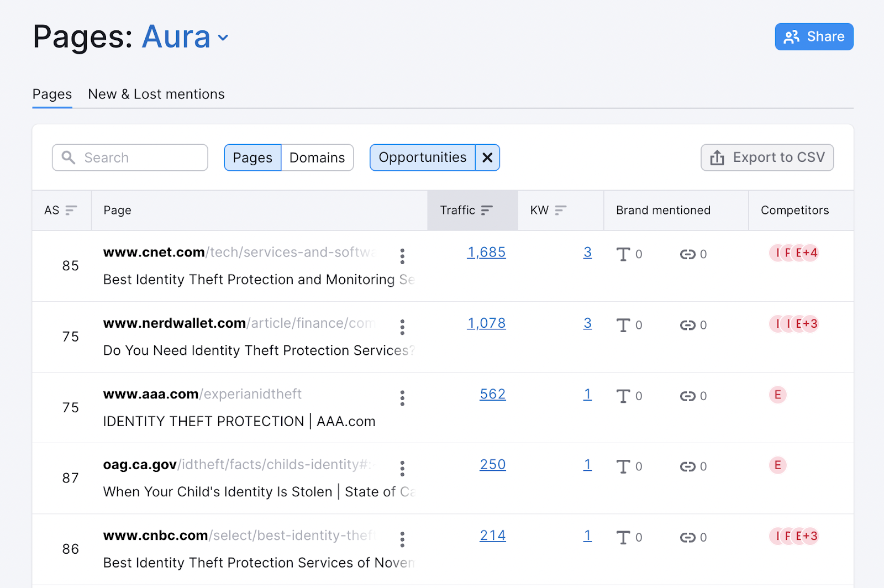The height and width of the screenshot is (588, 884).
Task: Select the Pages tab
Action: 52,95
